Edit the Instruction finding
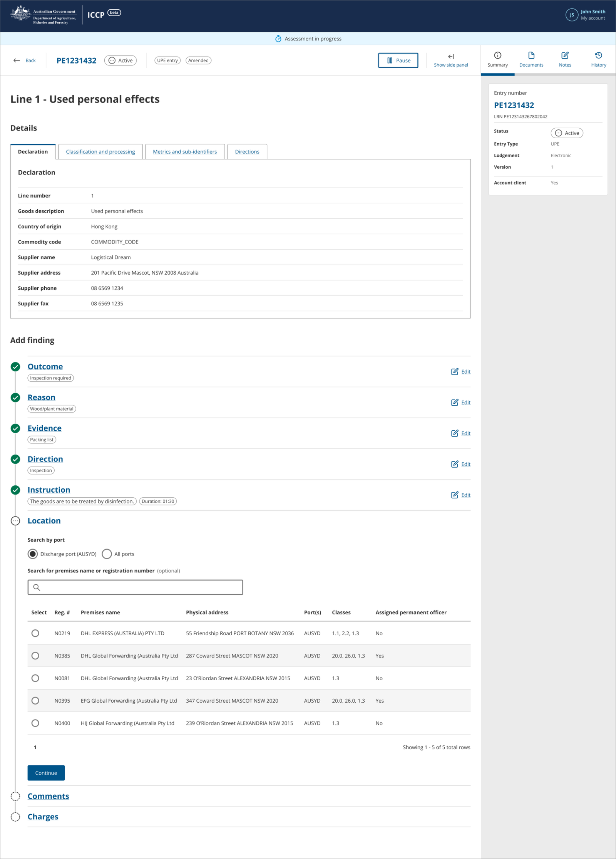616x859 pixels. [460, 495]
